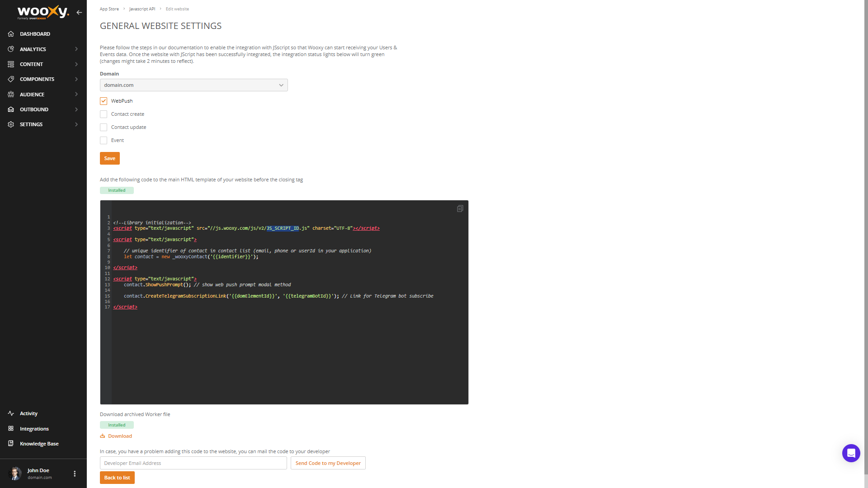Click the Dashboard home icon
This screenshot has width=868, height=488.
point(11,34)
